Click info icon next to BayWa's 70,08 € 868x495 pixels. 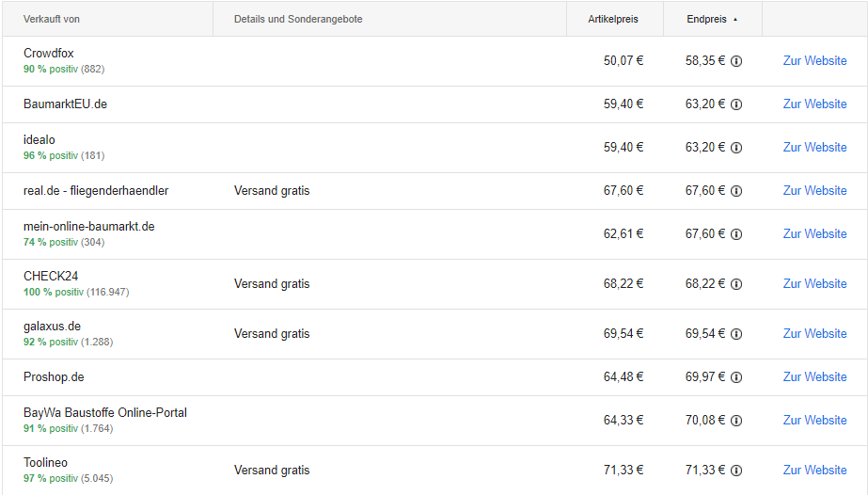736,421
